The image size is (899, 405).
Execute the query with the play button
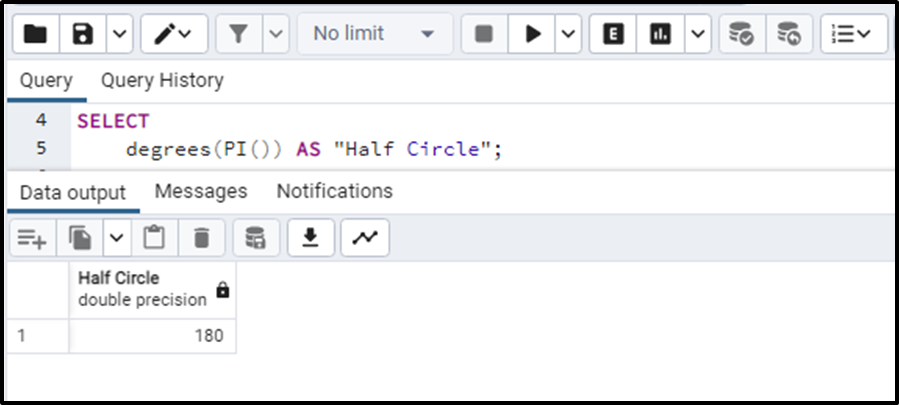coord(532,34)
